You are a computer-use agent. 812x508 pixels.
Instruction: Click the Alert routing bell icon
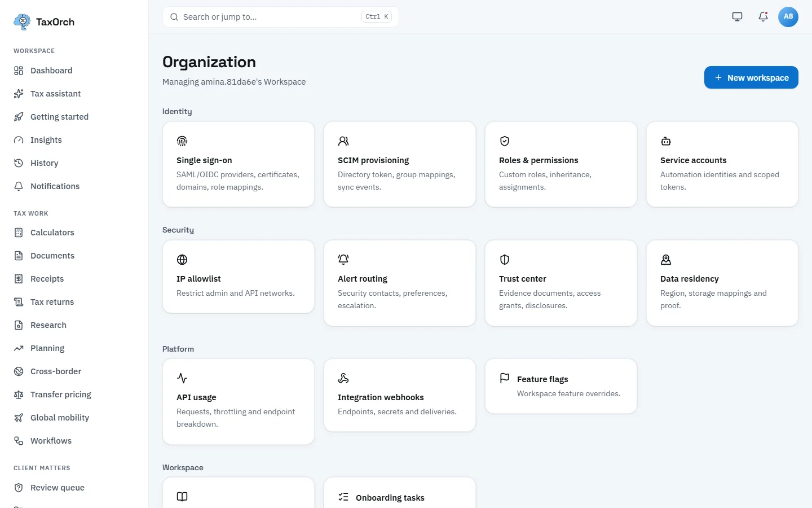click(x=343, y=260)
